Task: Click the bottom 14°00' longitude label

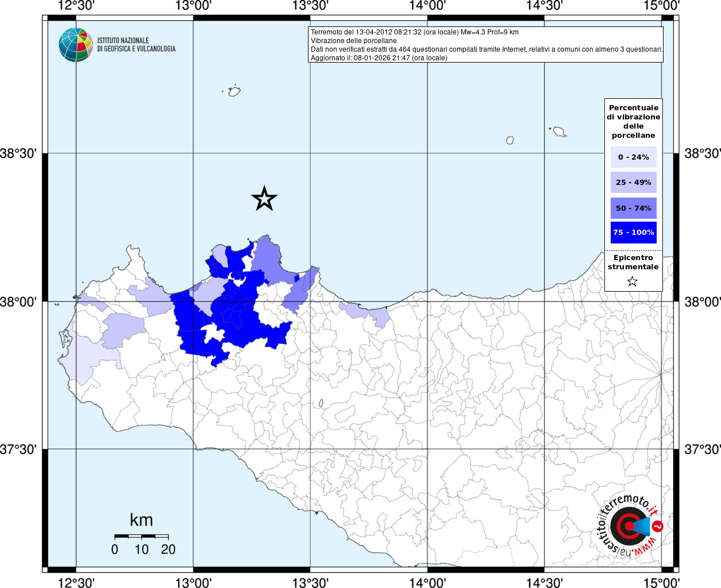Action: pos(427,583)
